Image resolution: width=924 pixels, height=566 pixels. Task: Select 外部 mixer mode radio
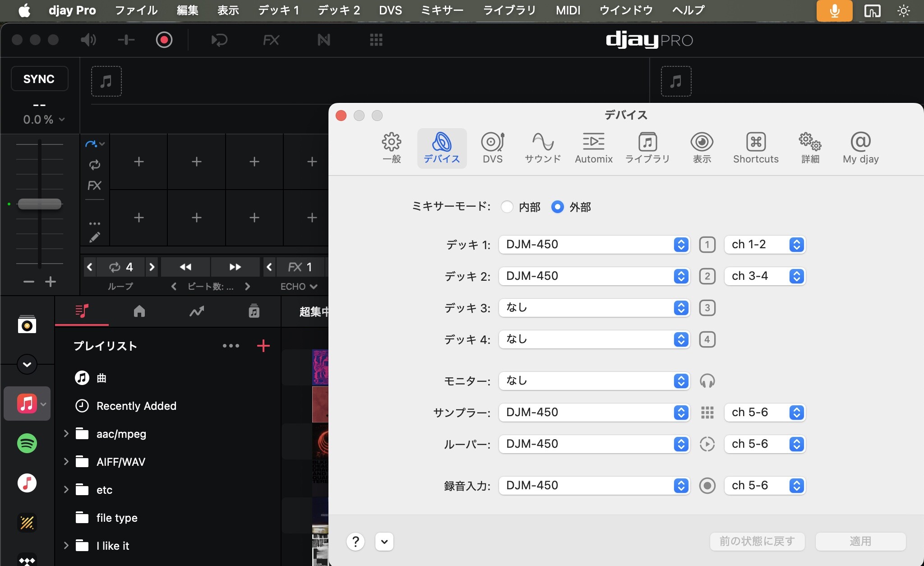[558, 207]
